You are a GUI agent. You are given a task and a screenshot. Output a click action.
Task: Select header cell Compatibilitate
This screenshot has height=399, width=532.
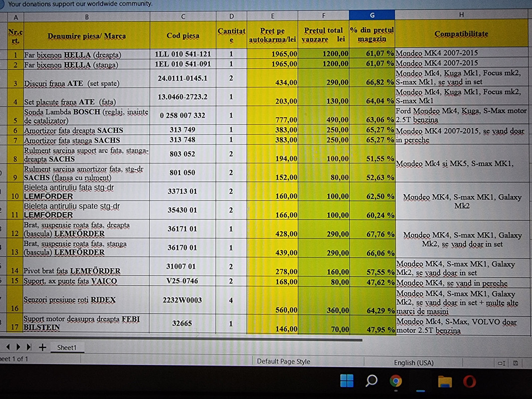tap(461, 33)
